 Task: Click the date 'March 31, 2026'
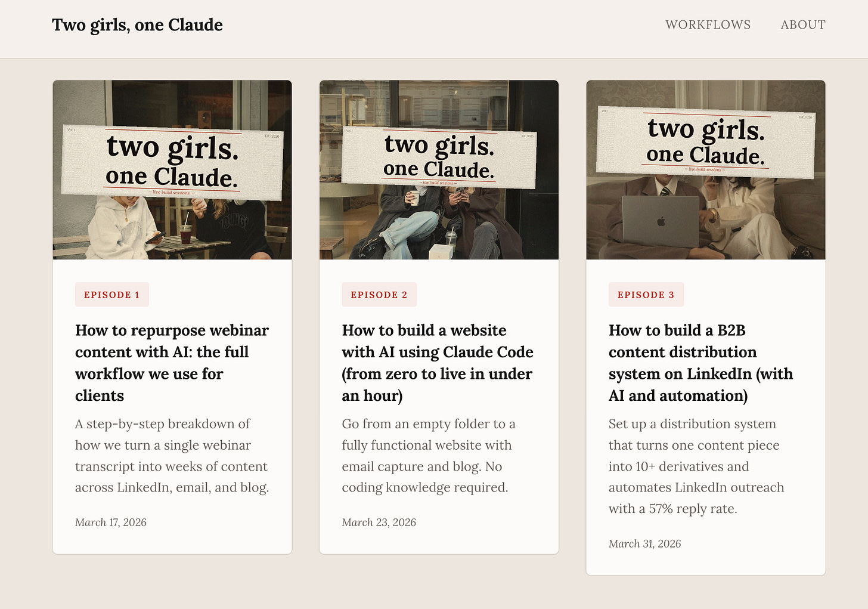645,544
